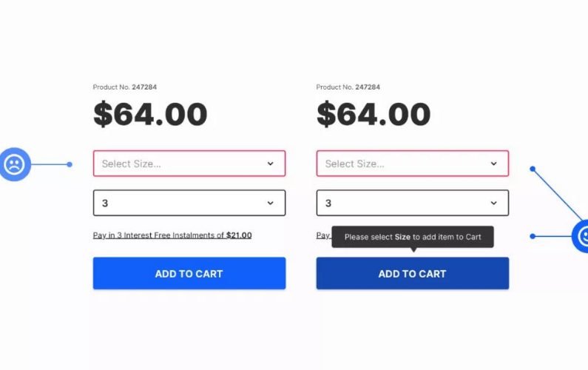Image resolution: width=588 pixels, height=370 pixels.
Task: Expand the left quantity dropdown showing 3
Action: [x=189, y=203]
